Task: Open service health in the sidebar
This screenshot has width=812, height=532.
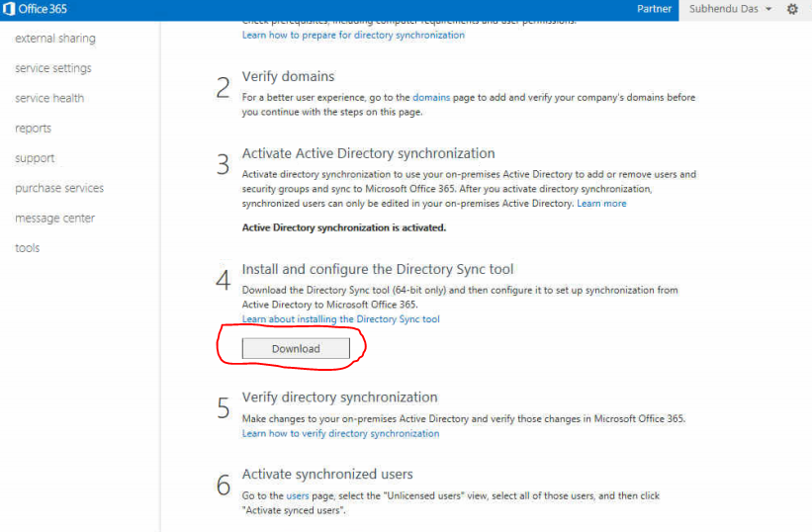Action: [x=49, y=98]
